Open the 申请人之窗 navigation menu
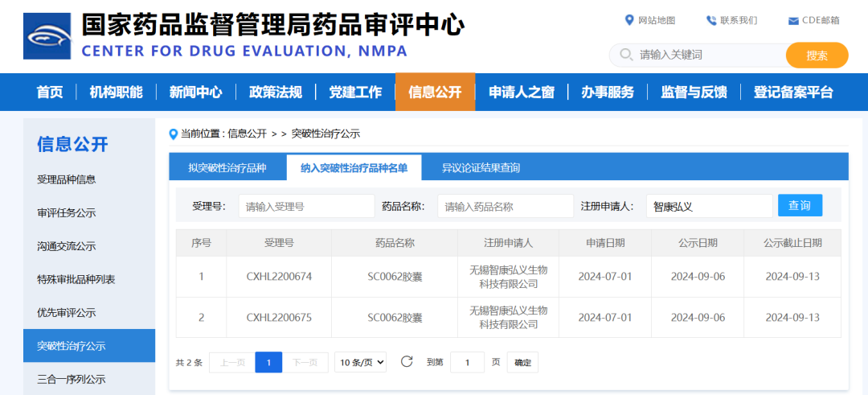The image size is (868, 395). click(x=521, y=92)
